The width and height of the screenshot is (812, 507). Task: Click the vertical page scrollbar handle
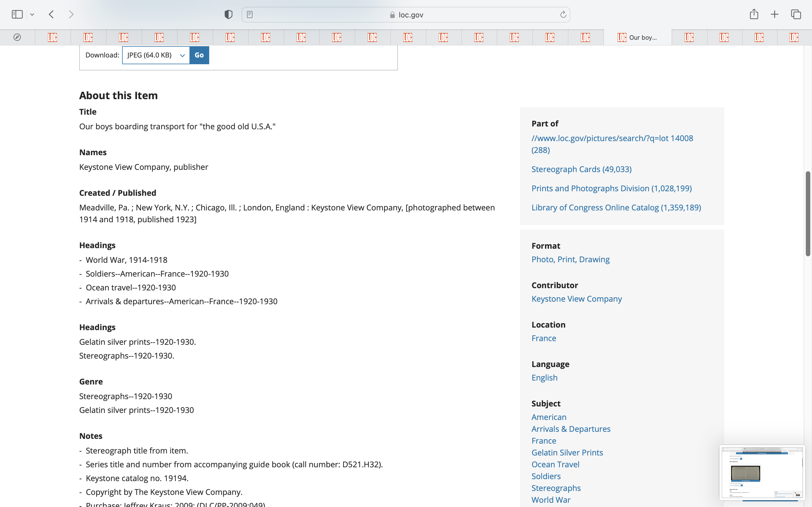[x=808, y=214]
